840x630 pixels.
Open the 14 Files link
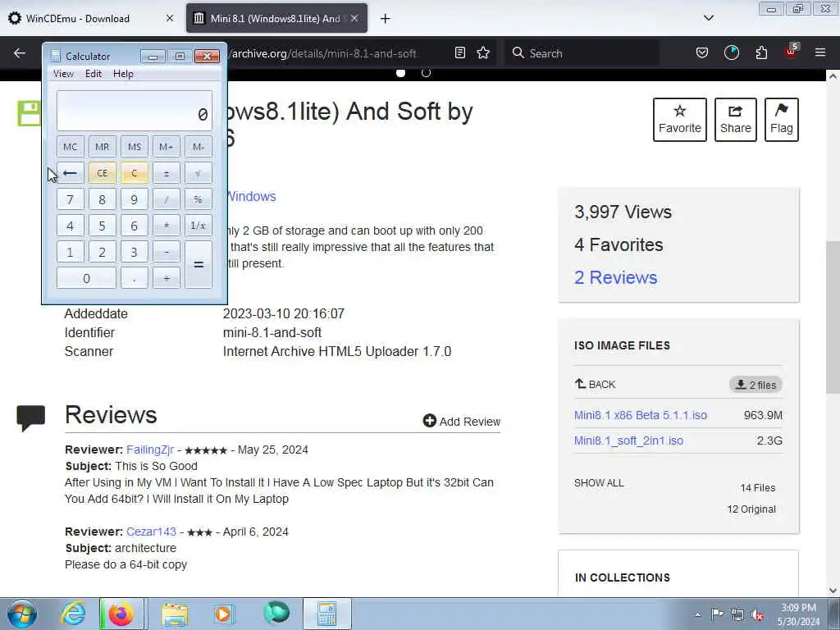(757, 487)
